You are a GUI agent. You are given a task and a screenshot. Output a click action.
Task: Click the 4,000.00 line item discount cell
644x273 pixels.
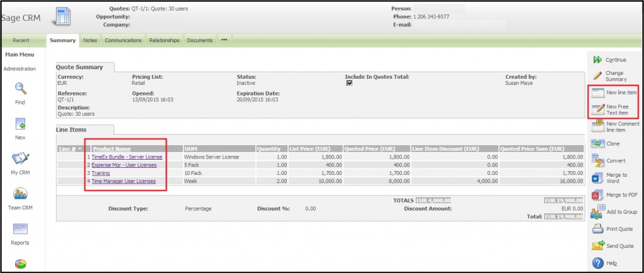455,181
